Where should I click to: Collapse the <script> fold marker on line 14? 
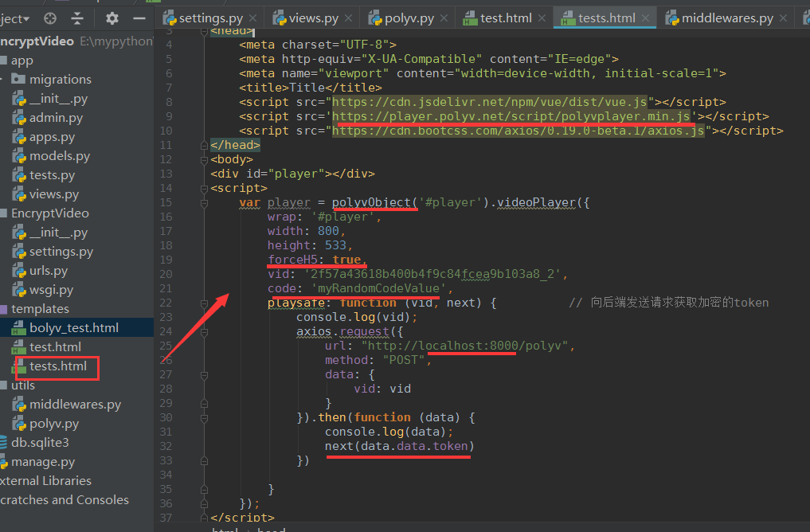(204, 189)
